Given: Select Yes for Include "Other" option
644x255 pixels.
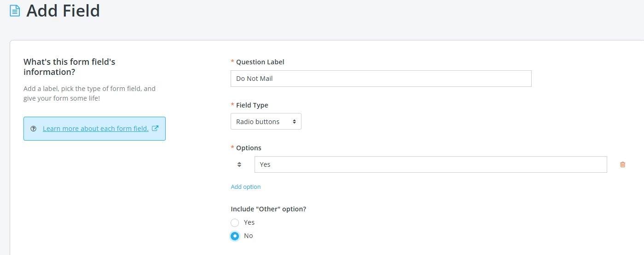Looking at the screenshot, I should click(x=235, y=223).
